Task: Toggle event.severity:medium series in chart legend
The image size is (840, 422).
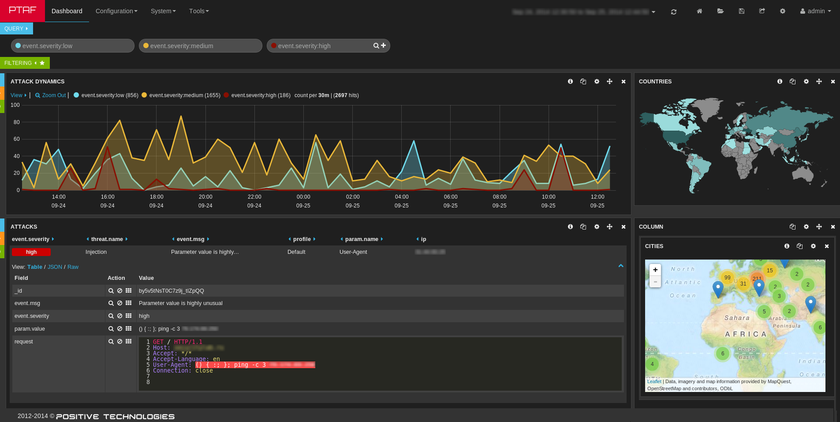Action: click(x=185, y=95)
